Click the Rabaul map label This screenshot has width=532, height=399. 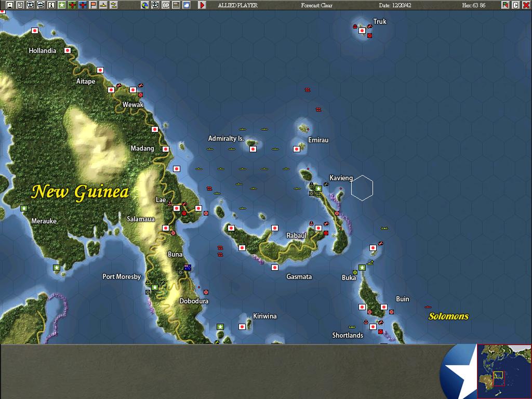point(296,235)
